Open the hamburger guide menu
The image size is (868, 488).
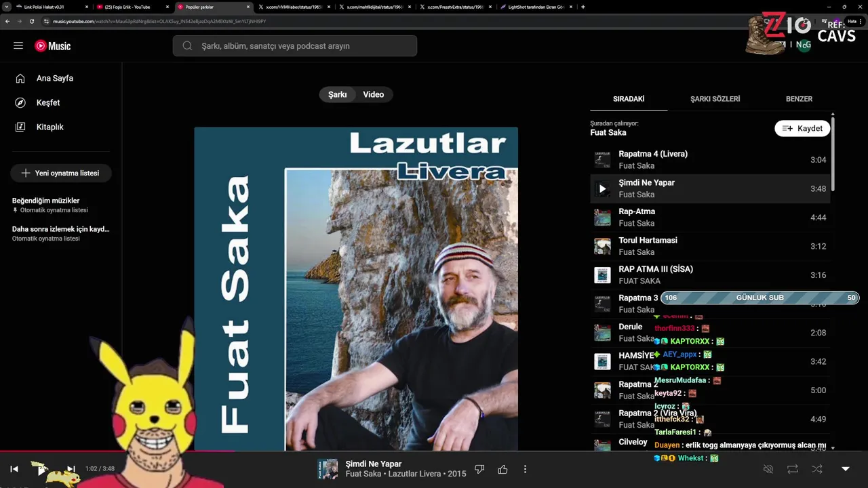(18, 46)
